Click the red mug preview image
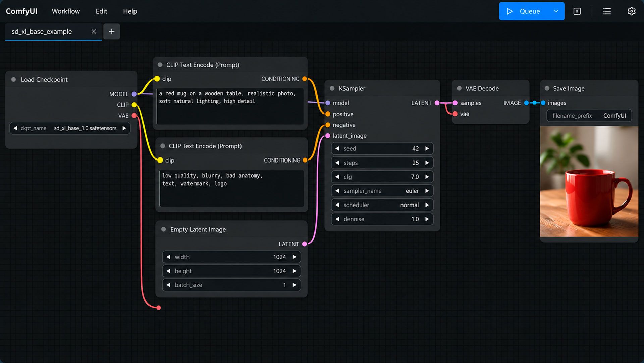 (589, 181)
